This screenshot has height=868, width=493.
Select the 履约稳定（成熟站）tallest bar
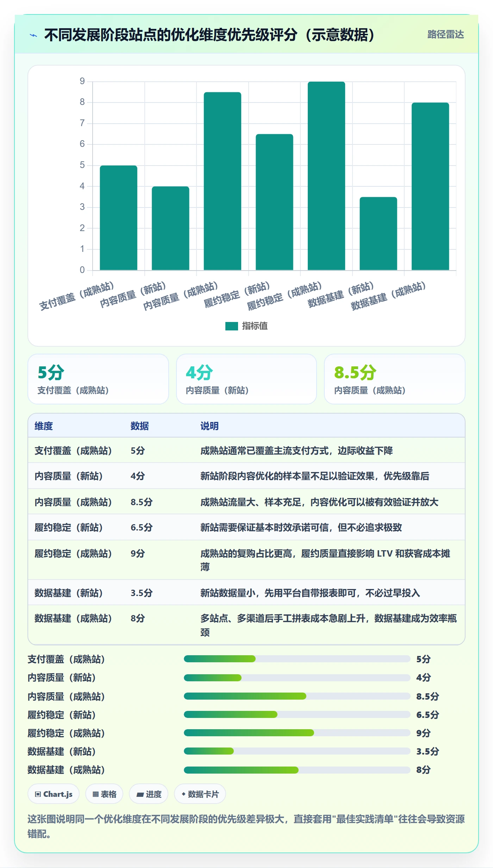[x=326, y=176]
